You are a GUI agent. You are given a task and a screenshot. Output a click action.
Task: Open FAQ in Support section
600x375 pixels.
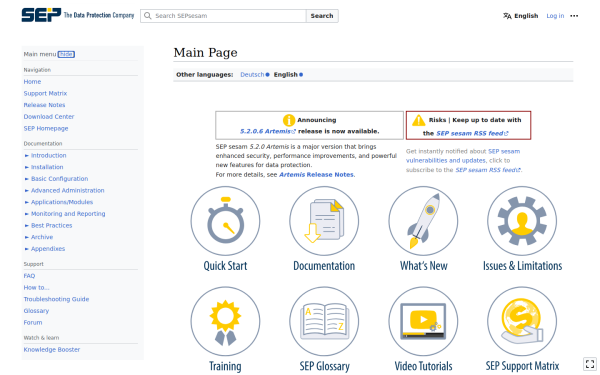point(29,276)
